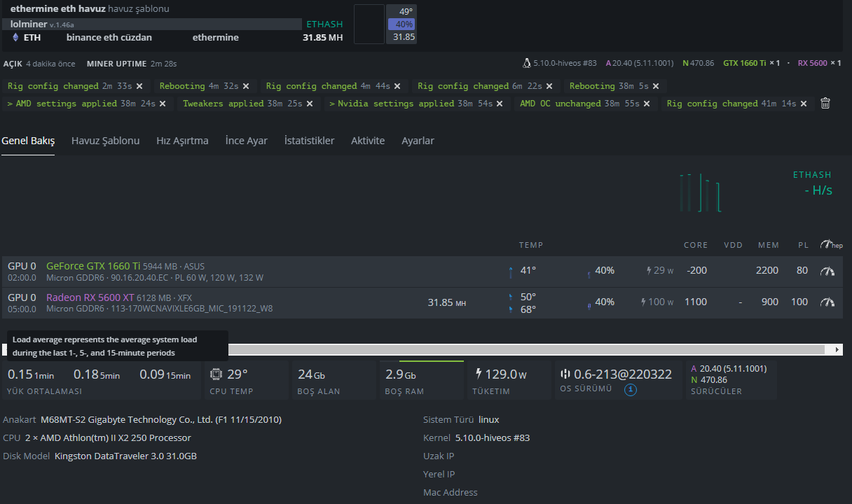Image resolution: width=852 pixels, height=504 pixels.
Task: Expand the > AMD settings applied message
Action: (62, 104)
